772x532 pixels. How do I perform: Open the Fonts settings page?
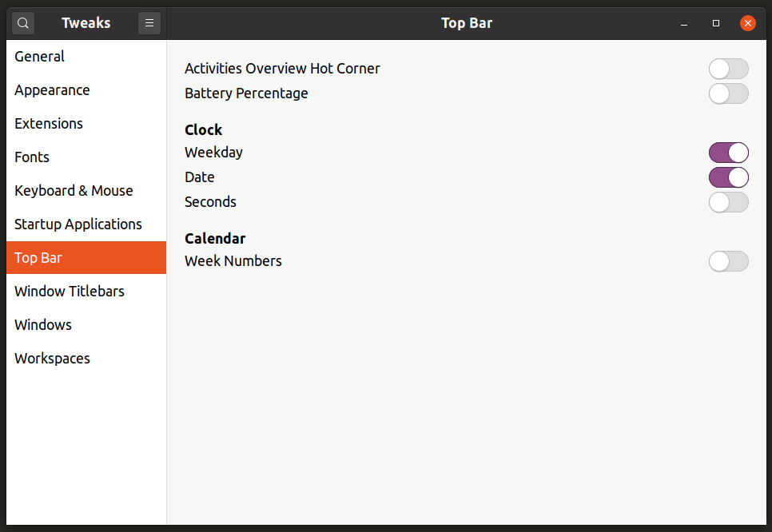(32, 157)
